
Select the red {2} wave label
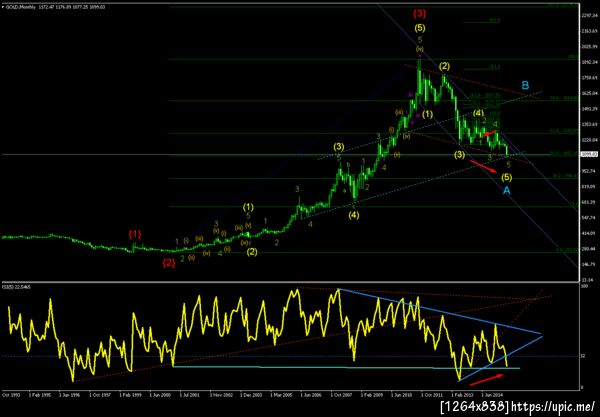(x=169, y=263)
